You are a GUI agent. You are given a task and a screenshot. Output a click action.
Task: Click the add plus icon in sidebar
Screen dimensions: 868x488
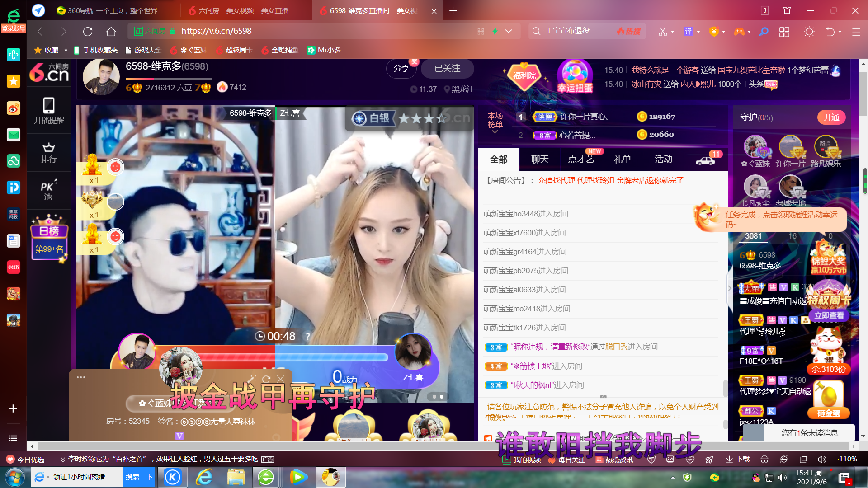pyautogui.click(x=13, y=408)
